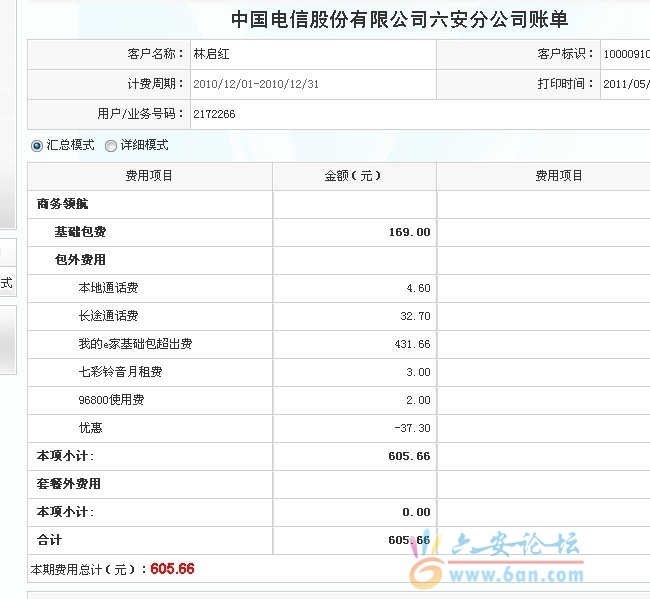
Task: Click the user number 2172266 value
Action: (214, 114)
